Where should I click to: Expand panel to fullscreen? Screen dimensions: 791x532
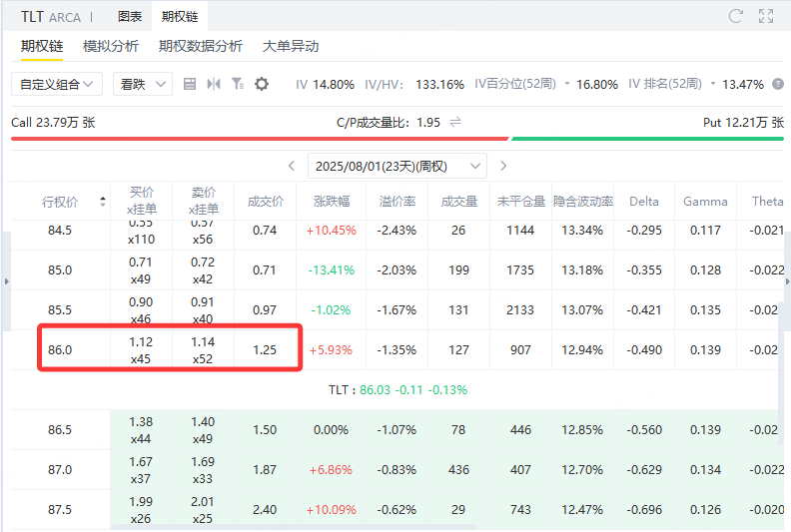tap(766, 16)
